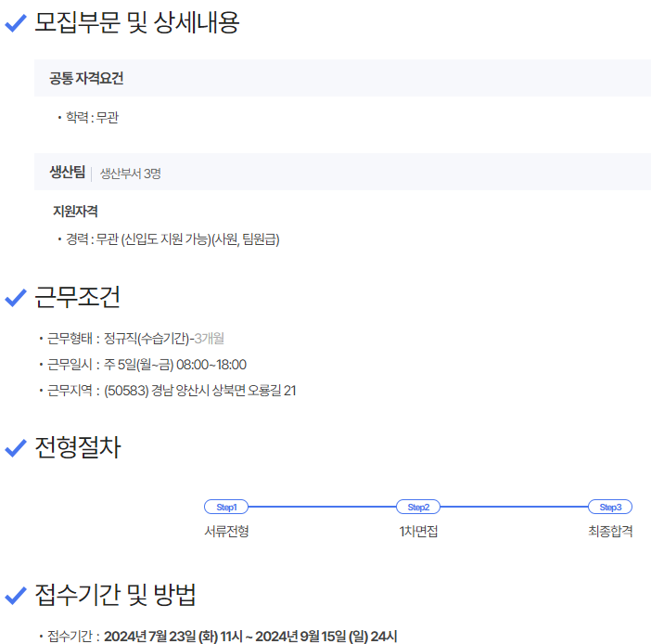Image resolution: width=651 pixels, height=644 pixels.
Task: Click the 공통 자격요건 section header bar
Action: tap(342, 78)
